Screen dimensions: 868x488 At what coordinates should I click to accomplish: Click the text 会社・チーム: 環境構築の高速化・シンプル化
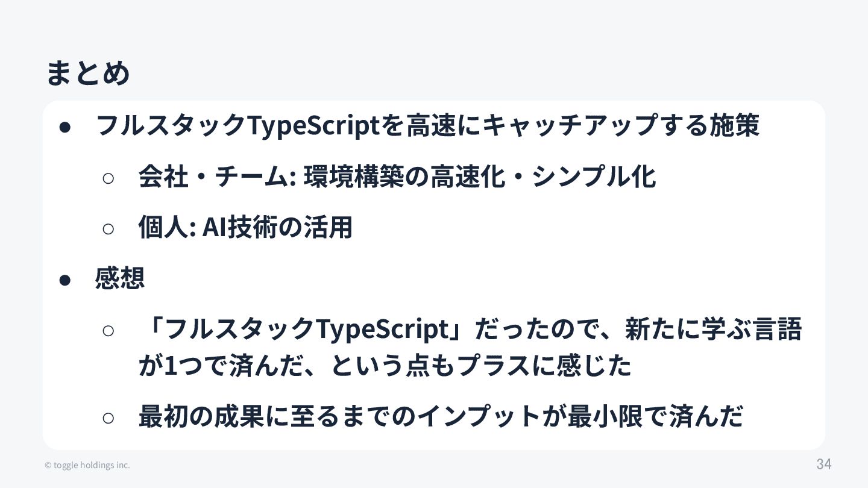[x=397, y=177]
